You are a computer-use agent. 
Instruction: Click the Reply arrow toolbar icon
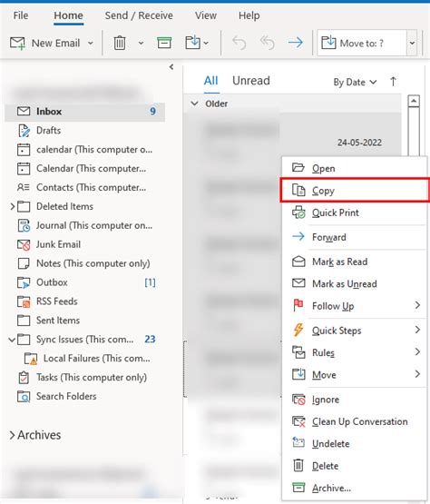pos(239,43)
